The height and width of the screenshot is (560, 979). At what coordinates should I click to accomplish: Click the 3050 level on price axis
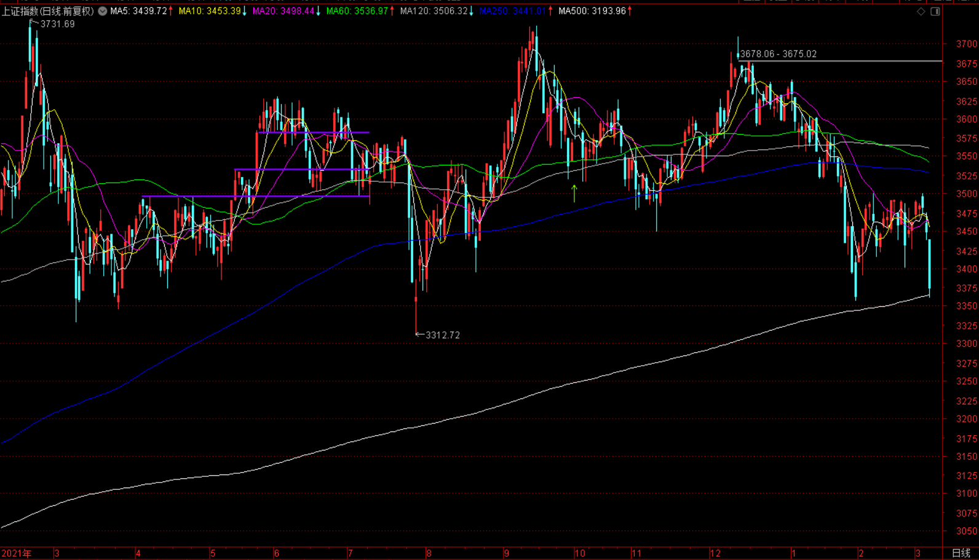[x=966, y=531]
